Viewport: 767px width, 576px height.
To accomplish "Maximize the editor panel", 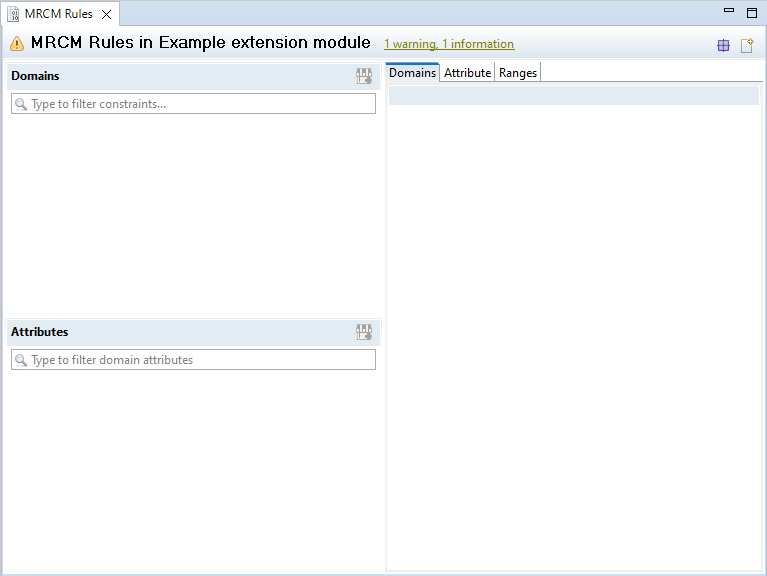I will pyautogui.click(x=751, y=13).
